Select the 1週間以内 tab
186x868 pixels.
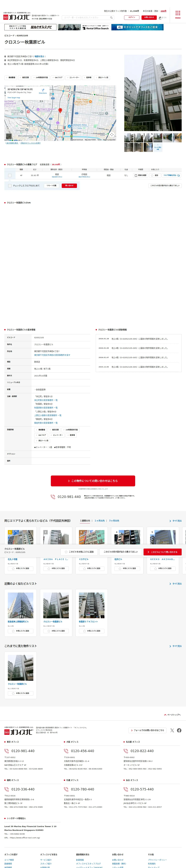click(85, 521)
